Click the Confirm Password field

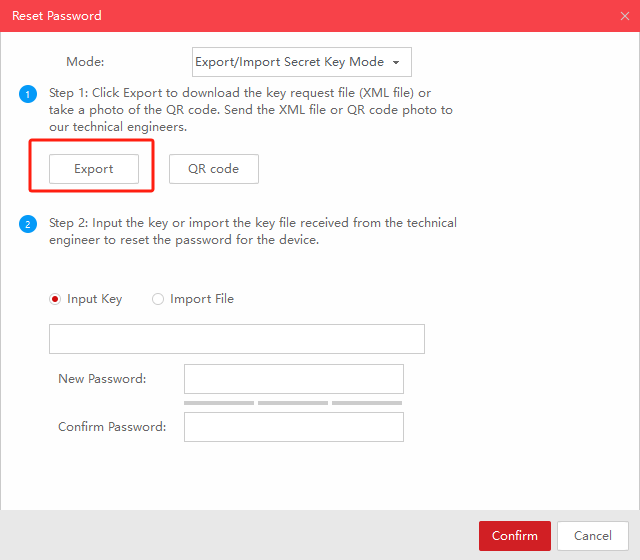tap(294, 427)
